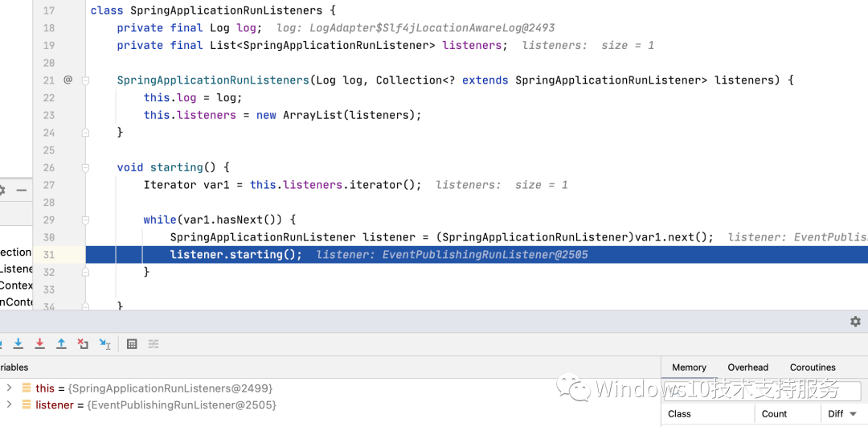Viewport: 868px width, 427px height.
Task: Click 'SpringApplicationRunListeners' class name on line 17
Action: (227, 10)
